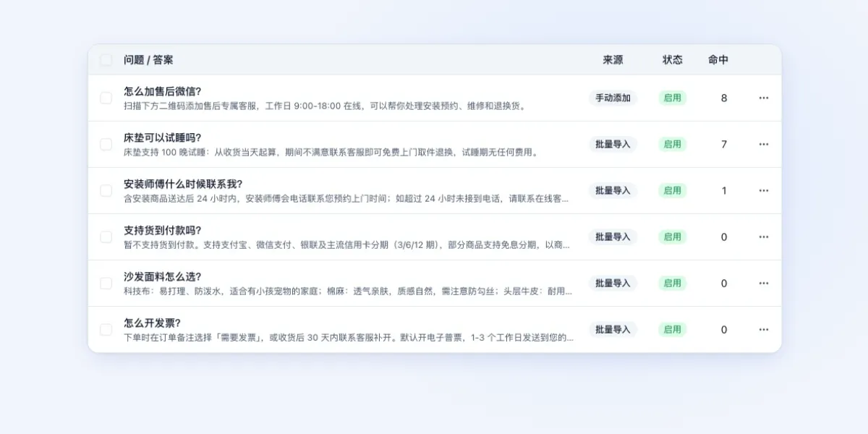Click the 命中 column header
868x434 pixels.
coord(718,60)
